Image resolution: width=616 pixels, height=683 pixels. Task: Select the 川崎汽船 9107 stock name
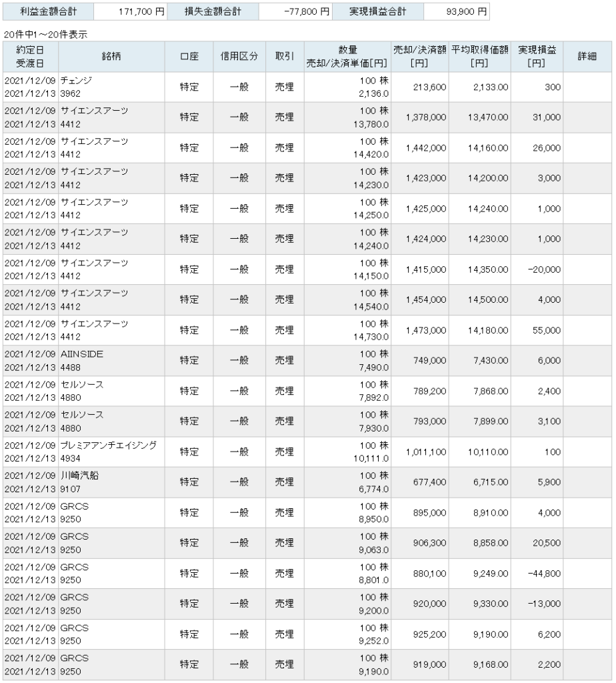tap(79, 482)
